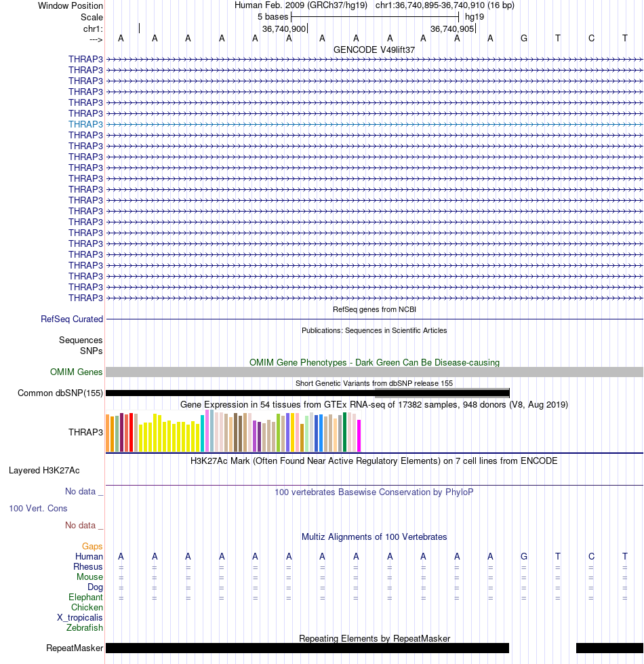Click the 36,740,905 position marker
The image size is (644, 664).
452,28
